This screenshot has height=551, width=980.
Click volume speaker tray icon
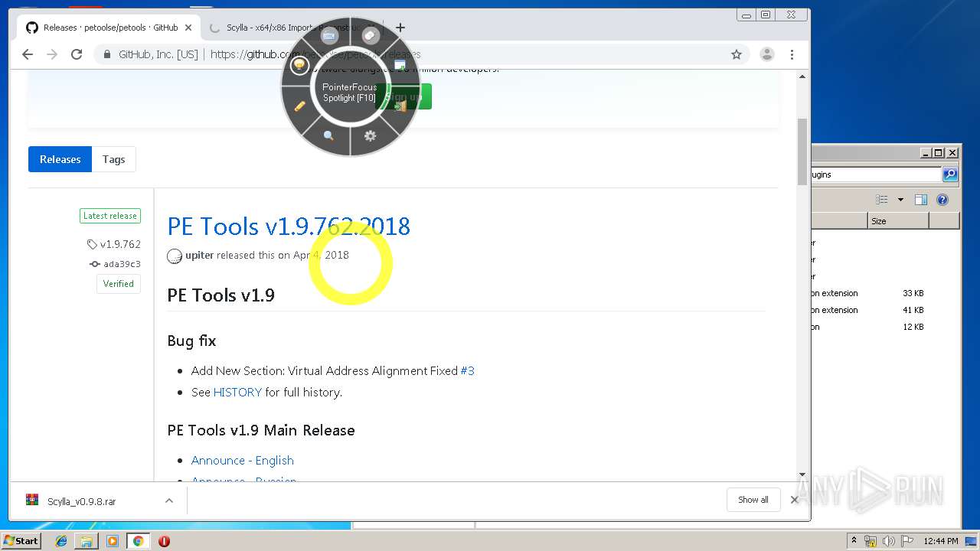tap(888, 541)
